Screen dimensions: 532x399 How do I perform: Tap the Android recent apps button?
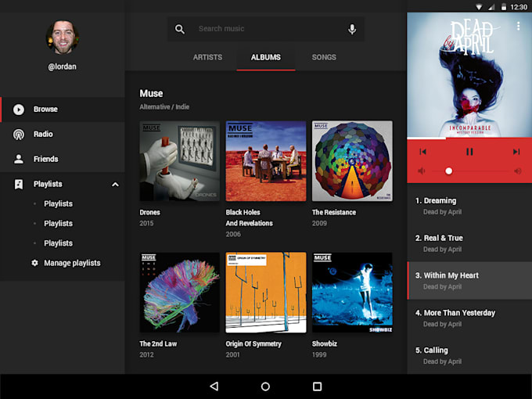[317, 386]
